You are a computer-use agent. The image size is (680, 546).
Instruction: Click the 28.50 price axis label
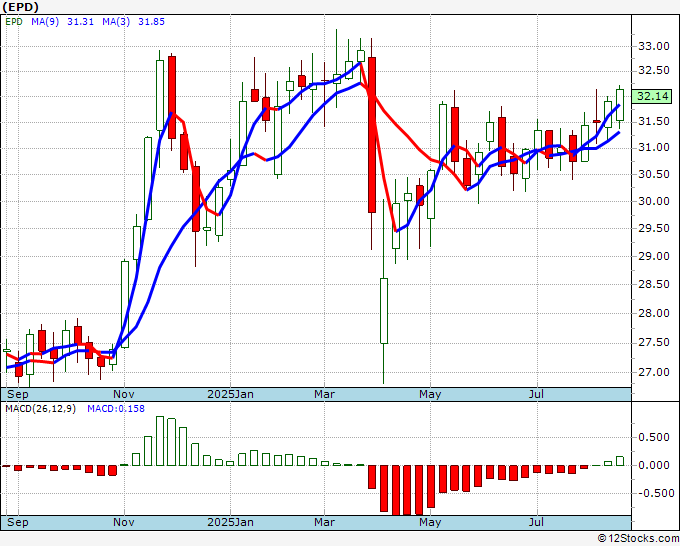click(x=654, y=284)
